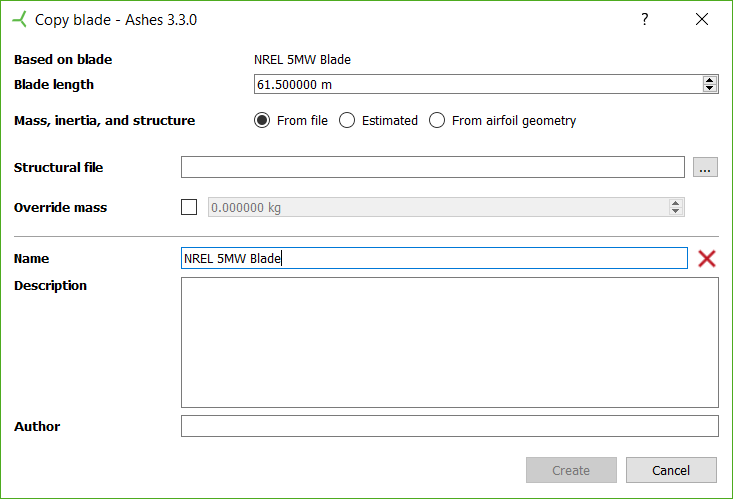Select the Estimated radio option
This screenshot has height=499, width=733.
click(x=347, y=120)
